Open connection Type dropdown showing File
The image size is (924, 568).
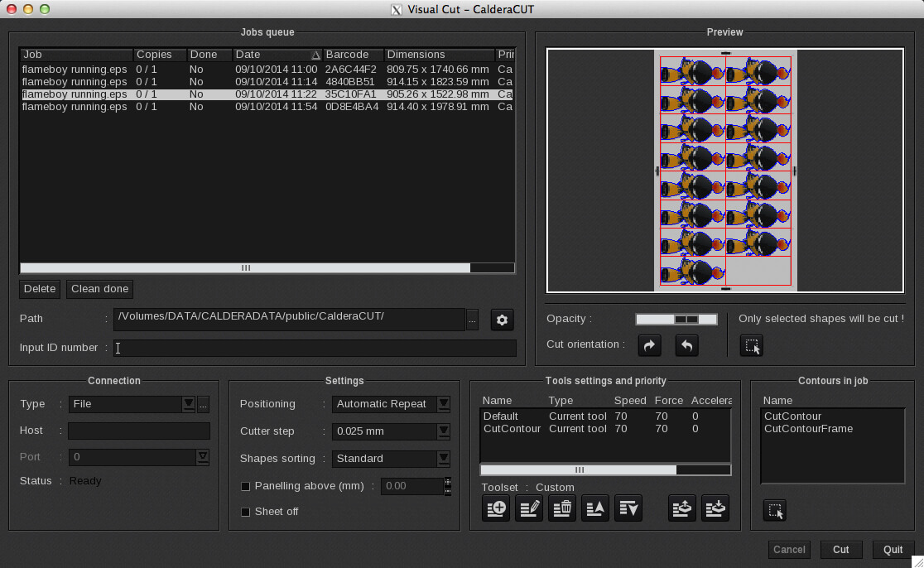(x=132, y=404)
